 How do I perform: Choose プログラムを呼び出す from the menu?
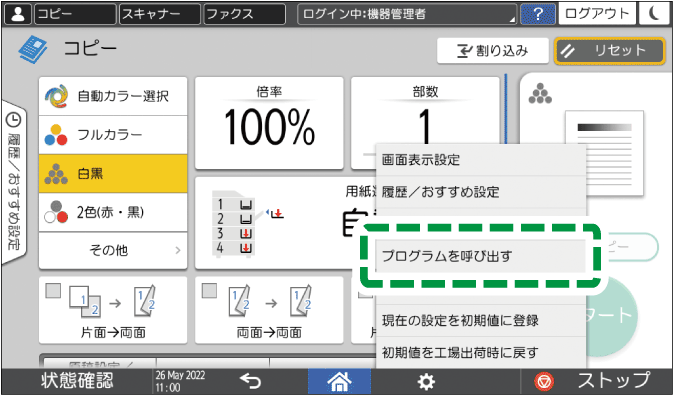pos(481,256)
